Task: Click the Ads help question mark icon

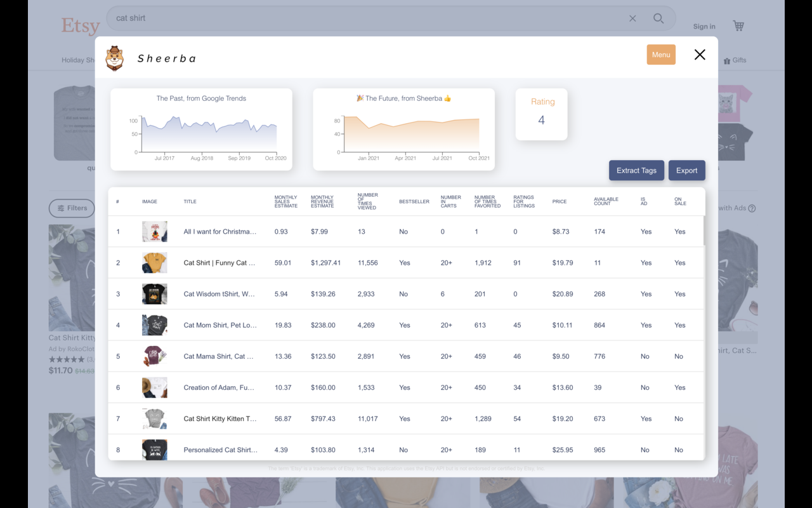Action: pyautogui.click(x=752, y=208)
